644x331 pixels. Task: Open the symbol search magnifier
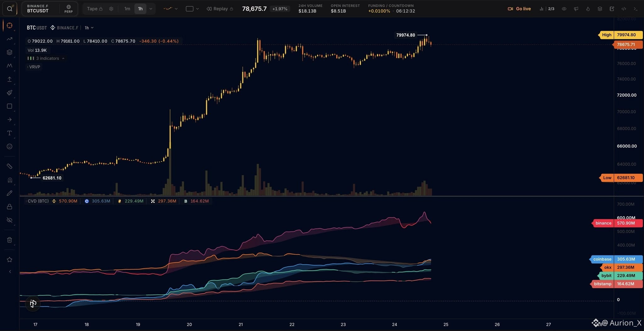coord(10,9)
